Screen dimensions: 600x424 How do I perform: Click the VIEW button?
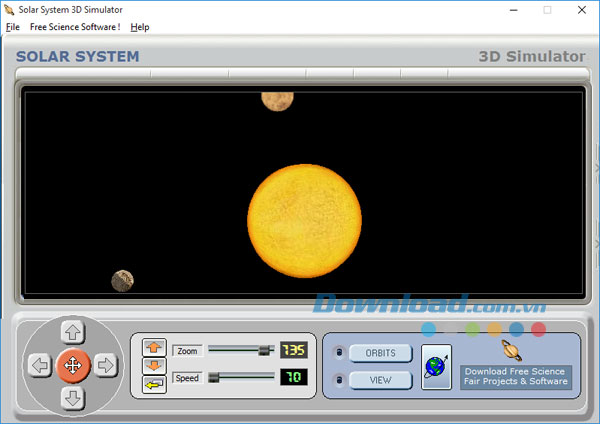pyautogui.click(x=381, y=380)
